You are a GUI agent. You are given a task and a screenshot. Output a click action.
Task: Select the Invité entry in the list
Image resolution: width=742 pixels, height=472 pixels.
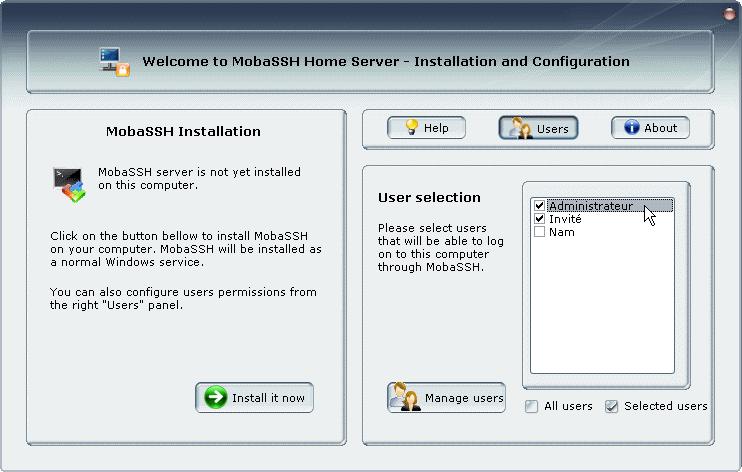point(565,219)
